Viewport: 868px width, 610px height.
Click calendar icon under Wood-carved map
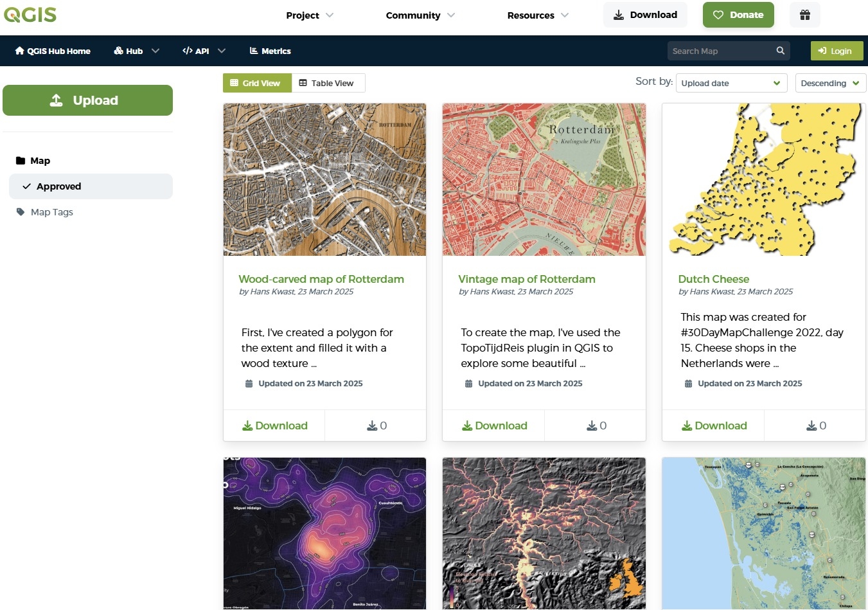click(249, 384)
